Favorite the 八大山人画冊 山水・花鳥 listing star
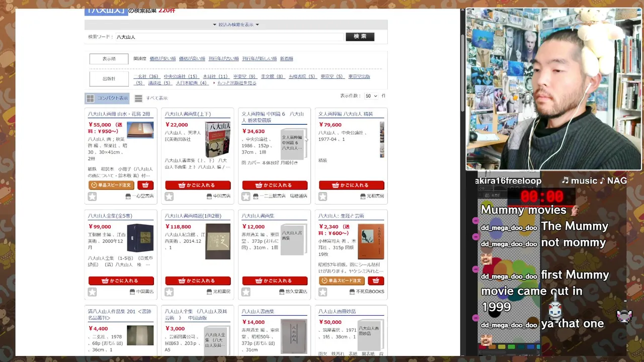644x362 pixels. [92, 197]
